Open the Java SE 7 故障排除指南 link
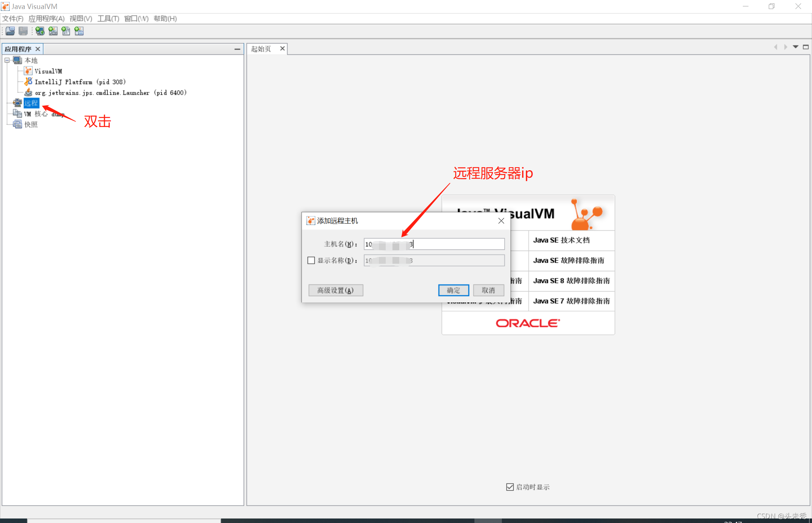 [571, 301]
